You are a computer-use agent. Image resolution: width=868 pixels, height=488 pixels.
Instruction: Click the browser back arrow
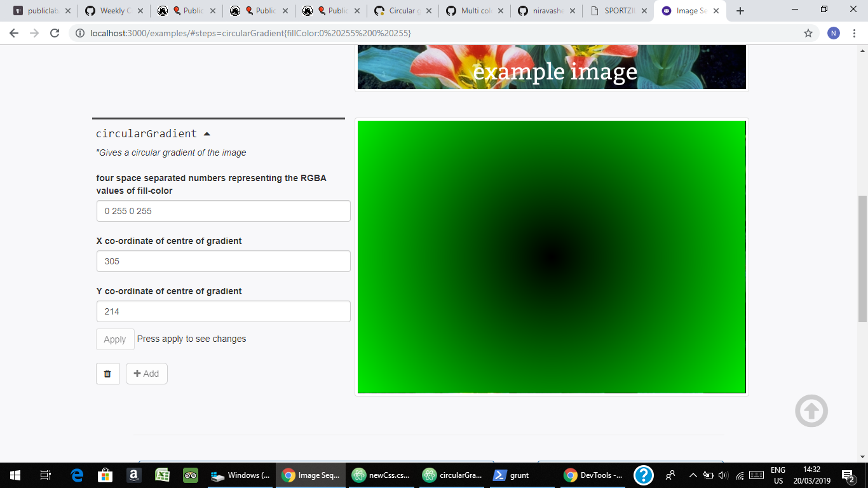click(x=13, y=32)
